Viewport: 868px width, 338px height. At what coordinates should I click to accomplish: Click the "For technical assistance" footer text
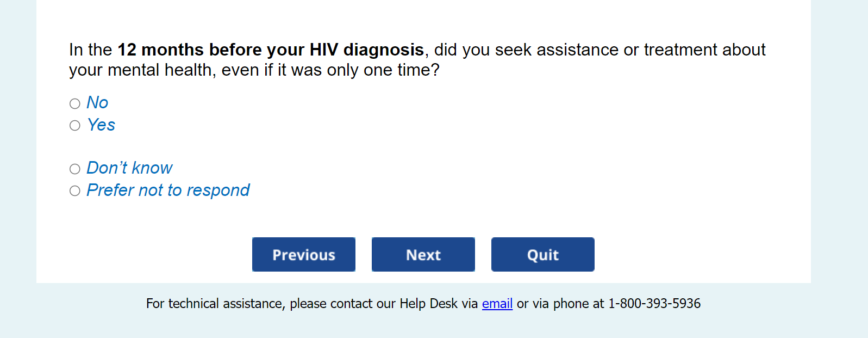215,304
